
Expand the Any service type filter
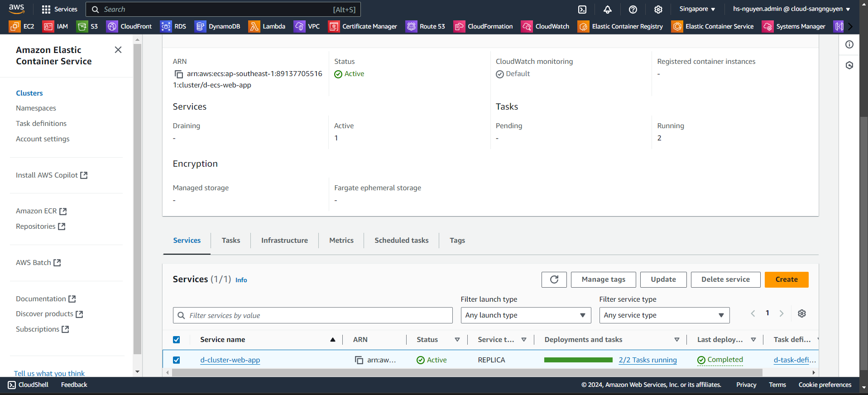[664, 315]
